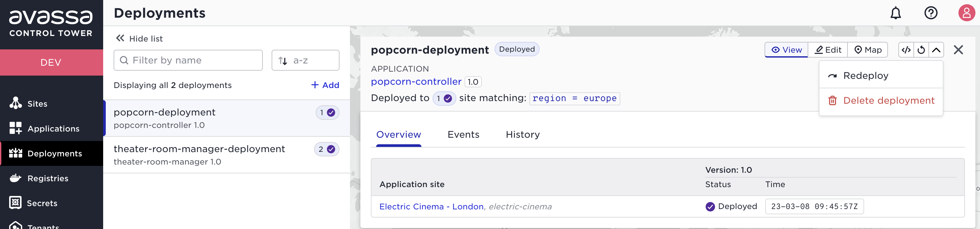Open Applications in the sidebar
The image size is (980, 229).
(x=51, y=129)
